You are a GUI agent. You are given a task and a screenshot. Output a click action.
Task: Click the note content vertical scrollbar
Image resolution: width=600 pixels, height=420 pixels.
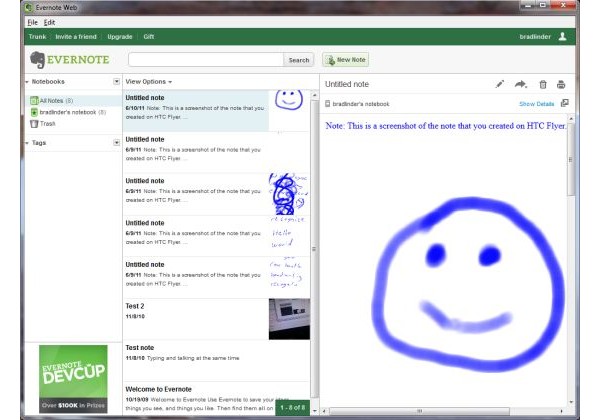point(571,159)
